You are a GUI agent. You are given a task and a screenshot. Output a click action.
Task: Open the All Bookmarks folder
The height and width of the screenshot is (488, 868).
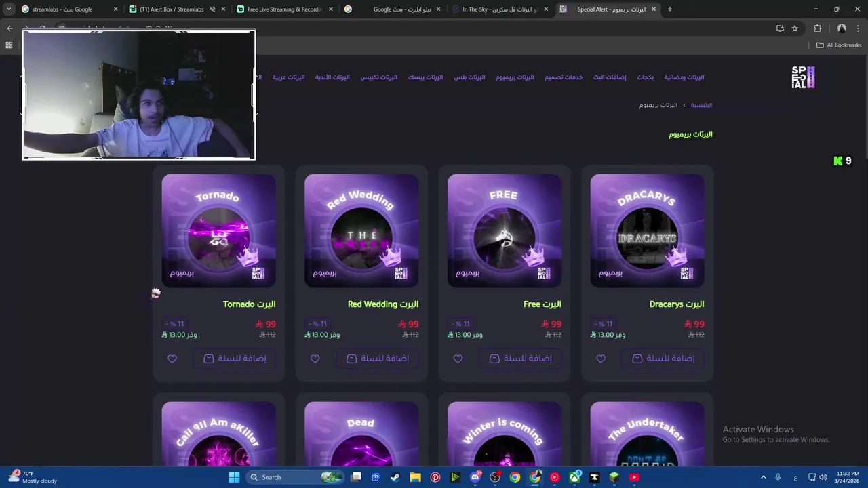coord(839,45)
